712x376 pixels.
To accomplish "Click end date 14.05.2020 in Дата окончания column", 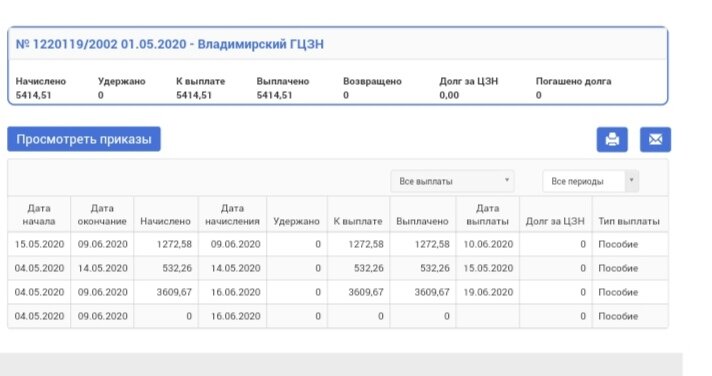I will [x=103, y=268].
